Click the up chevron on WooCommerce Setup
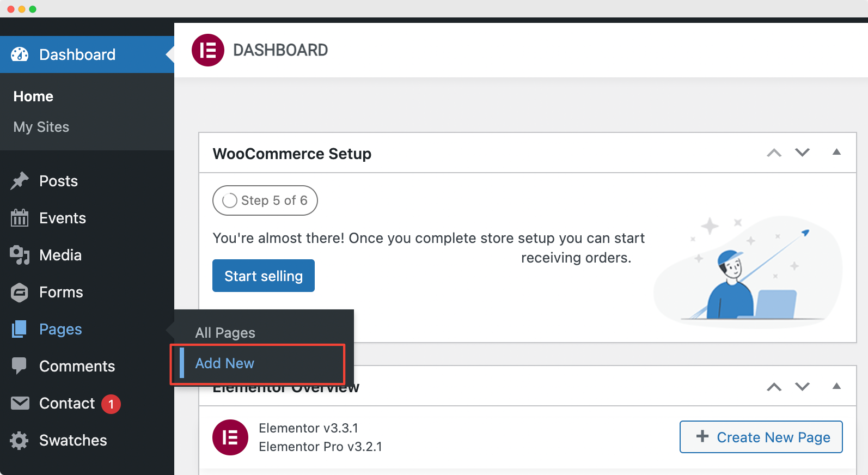 773,153
